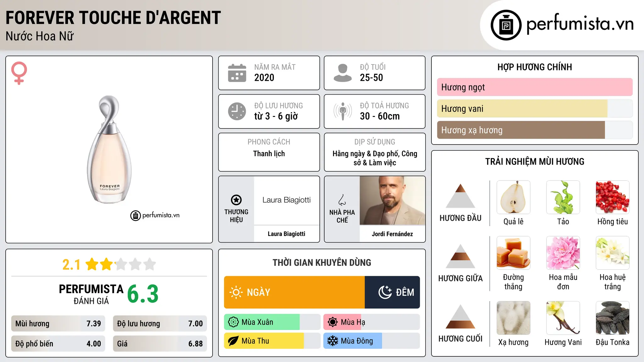This screenshot has height=362, width=644.
Task: Click the person icon beside Độ tuổi
Action: coord(342,73)
